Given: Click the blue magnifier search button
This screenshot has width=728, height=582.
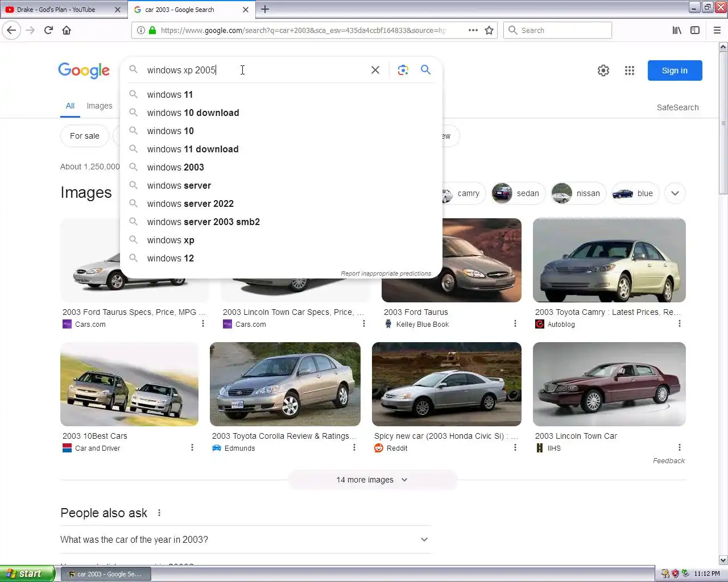Looking at the screenshot, I should pyautogui.click(x=425, y=70).
